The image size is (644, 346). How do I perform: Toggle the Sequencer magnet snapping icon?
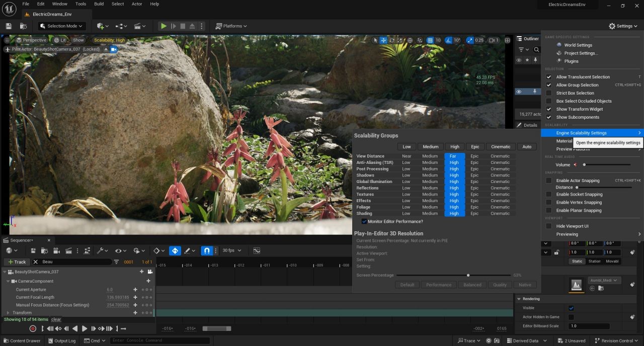click(206, 250)
